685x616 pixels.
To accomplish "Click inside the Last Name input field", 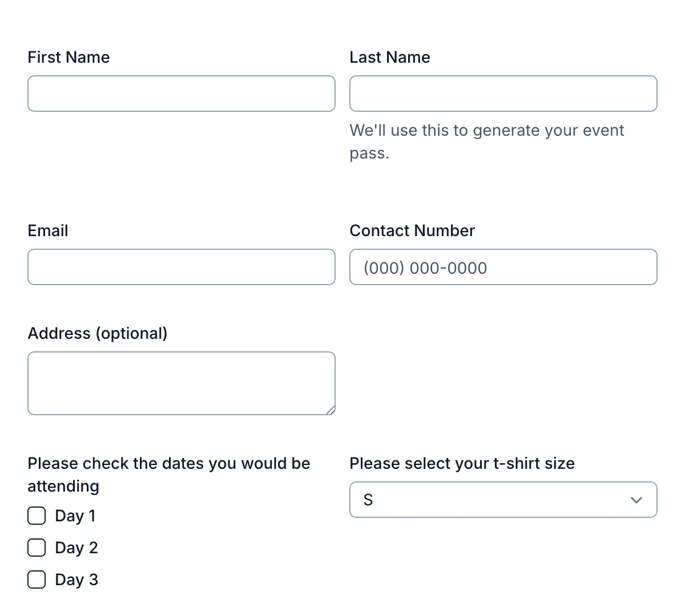I will pyautogui.click(x=503, y=94).
